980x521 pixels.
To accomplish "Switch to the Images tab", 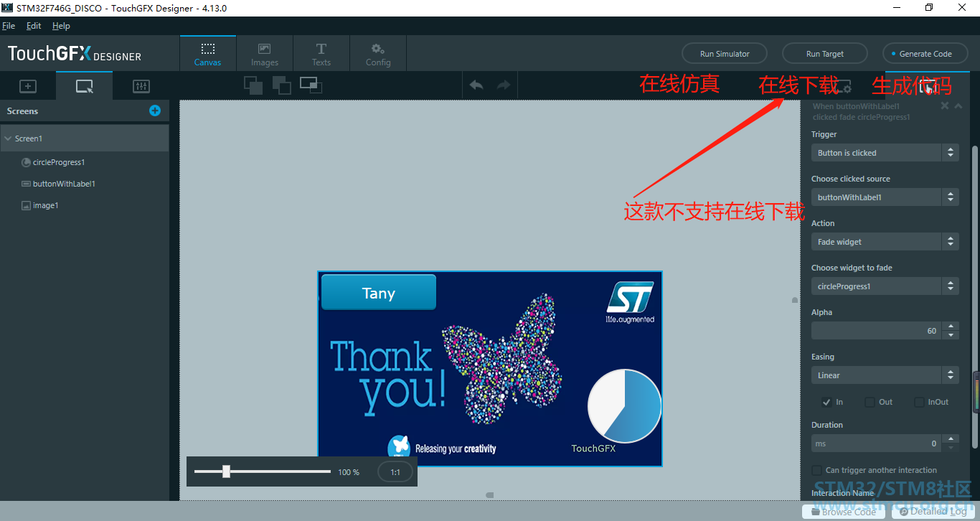I will pos(264,54).
